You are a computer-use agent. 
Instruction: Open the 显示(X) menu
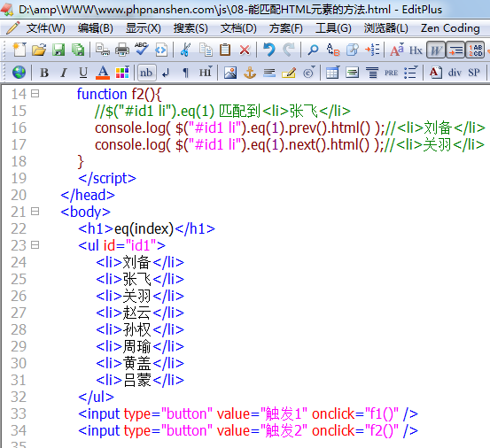(x=144, y=28)
